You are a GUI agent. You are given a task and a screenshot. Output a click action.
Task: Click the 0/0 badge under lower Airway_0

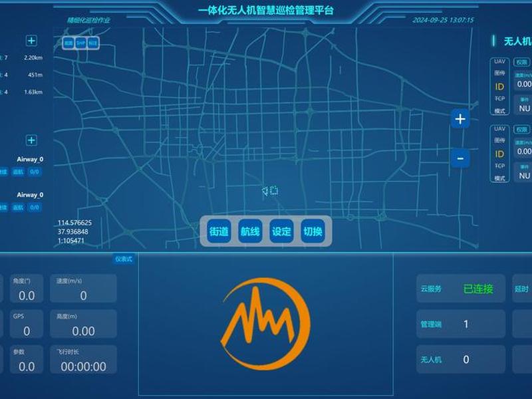[x=35, y=207]
